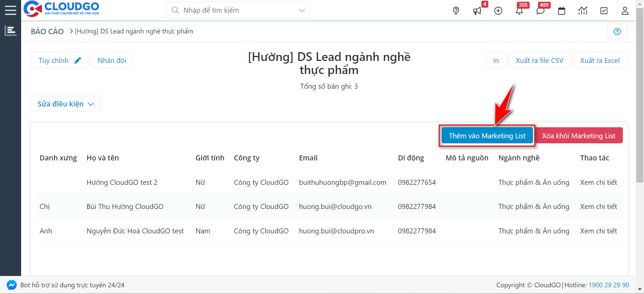Click the BÁO CÁO breadcrumb
The width and height of the screenshot is (644, 294).
coord(47,31)
